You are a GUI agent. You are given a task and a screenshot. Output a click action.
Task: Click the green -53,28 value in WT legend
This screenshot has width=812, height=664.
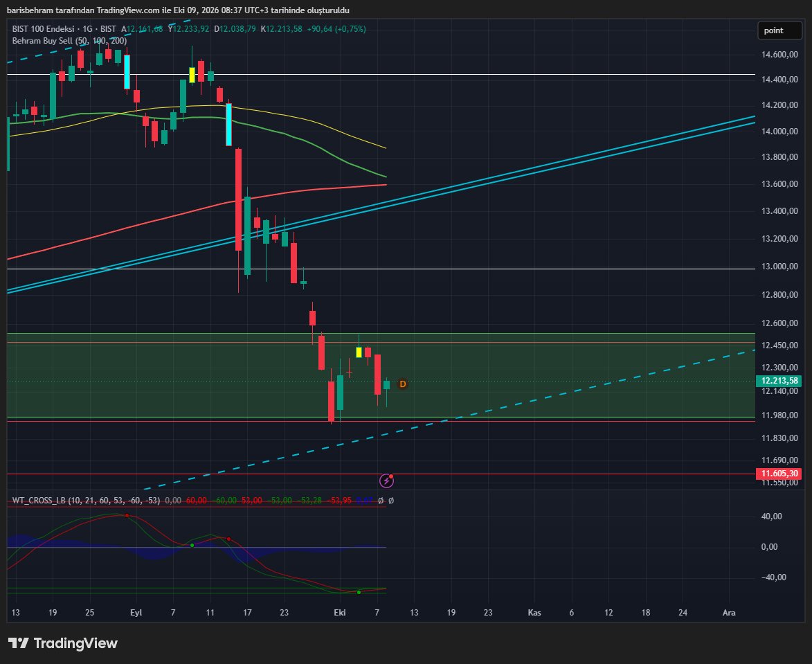point(311,501)
